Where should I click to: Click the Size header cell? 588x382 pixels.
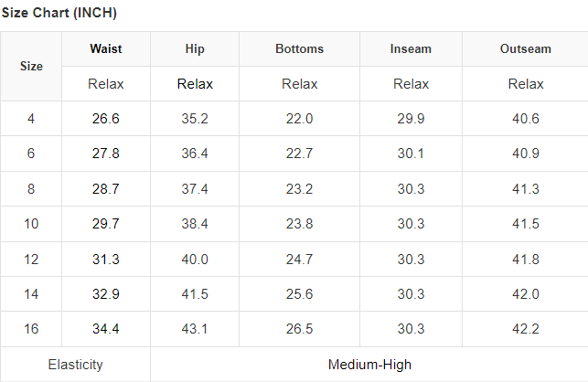(x=31, y=67)
